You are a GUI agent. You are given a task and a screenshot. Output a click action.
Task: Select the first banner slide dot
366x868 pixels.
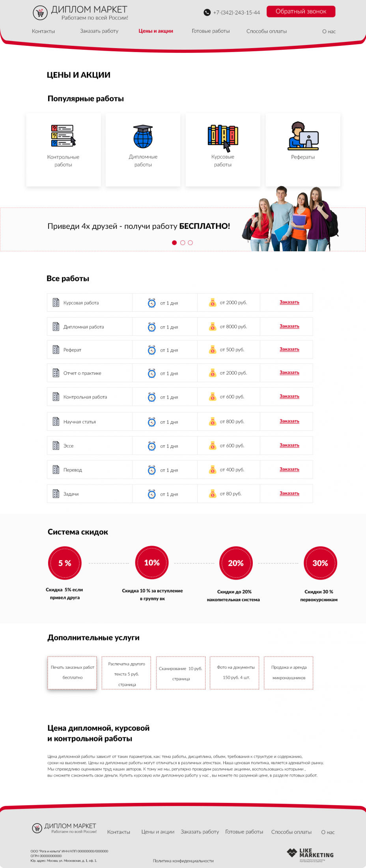pos(174,243)
